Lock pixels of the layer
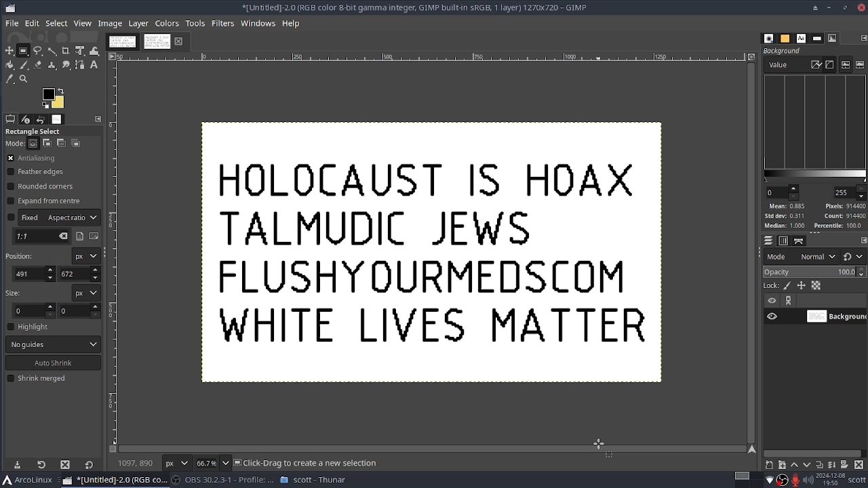 pyautogui.click(x=787, y=285)
